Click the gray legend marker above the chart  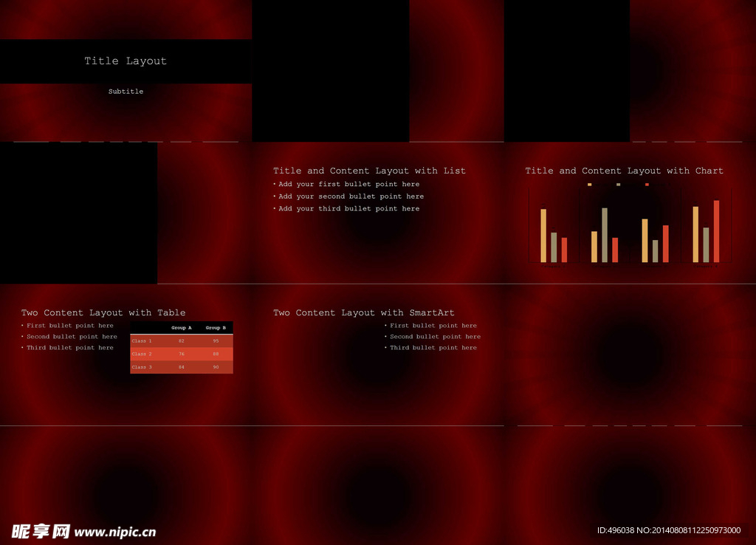click(618, 185)
